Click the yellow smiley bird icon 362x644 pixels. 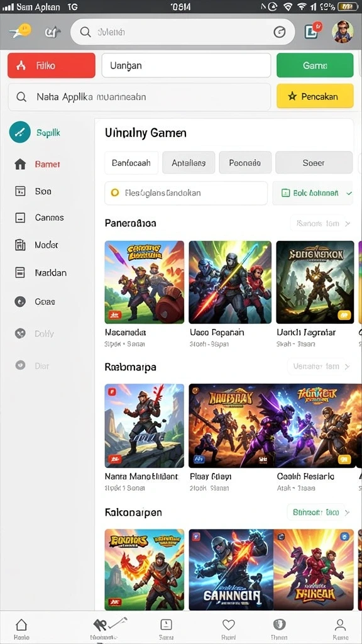(x=21, y=31)
